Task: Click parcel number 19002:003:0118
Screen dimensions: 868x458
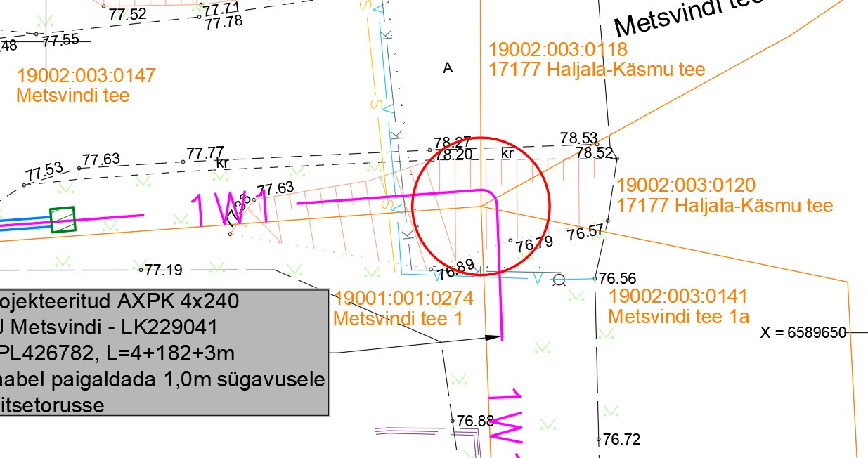Action: 558,50
